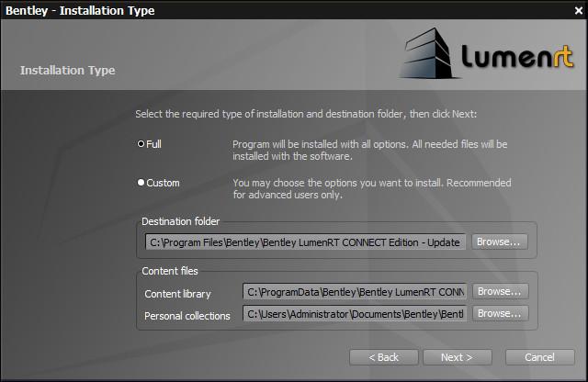This screenshot has width=588, height=382.
Task: Browse for the Content library location
Action: click(x=500, y=291)
